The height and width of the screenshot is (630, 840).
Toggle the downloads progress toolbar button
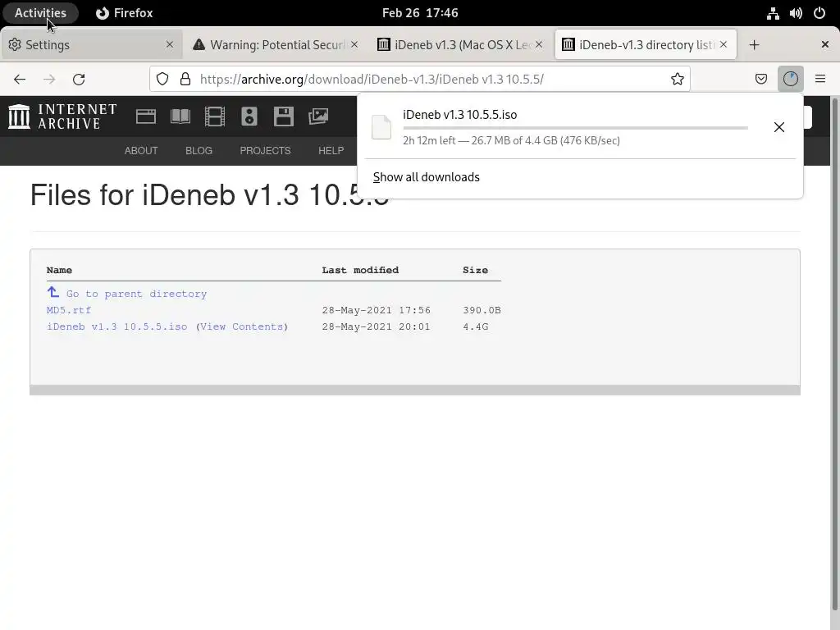790,80
